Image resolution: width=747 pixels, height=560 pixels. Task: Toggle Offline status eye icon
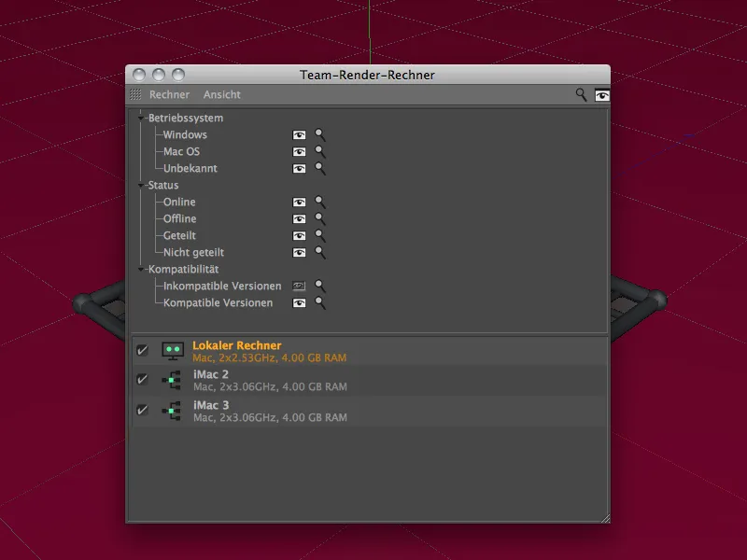[x=299, y=219]
